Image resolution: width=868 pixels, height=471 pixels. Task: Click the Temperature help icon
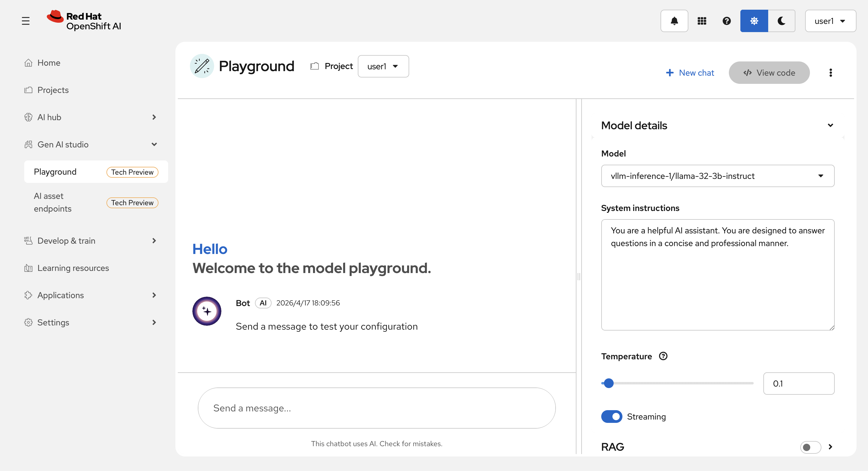[x=663, y=356]
